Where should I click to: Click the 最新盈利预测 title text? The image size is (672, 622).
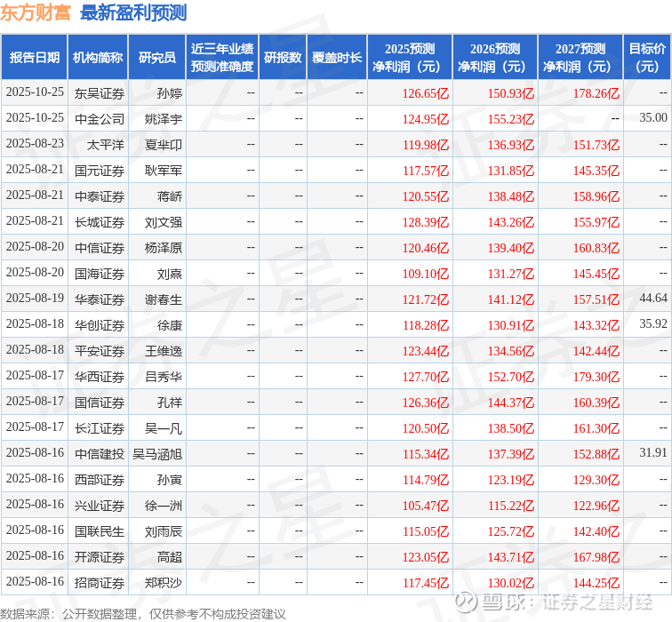tap(133, 12)
